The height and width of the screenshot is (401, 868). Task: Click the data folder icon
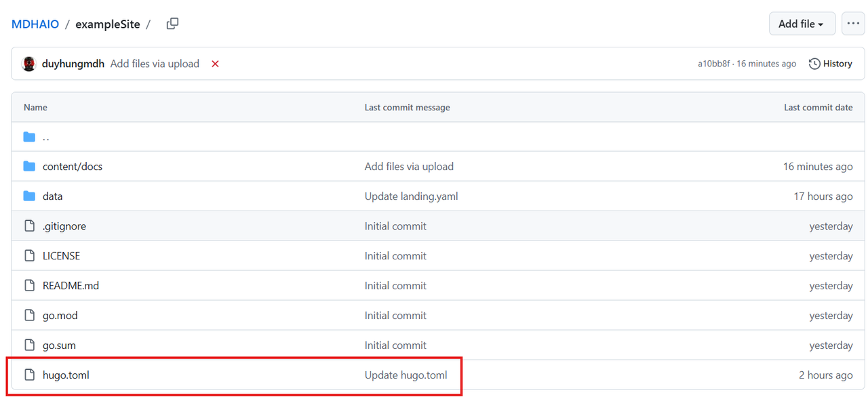[x=29, y=196]
